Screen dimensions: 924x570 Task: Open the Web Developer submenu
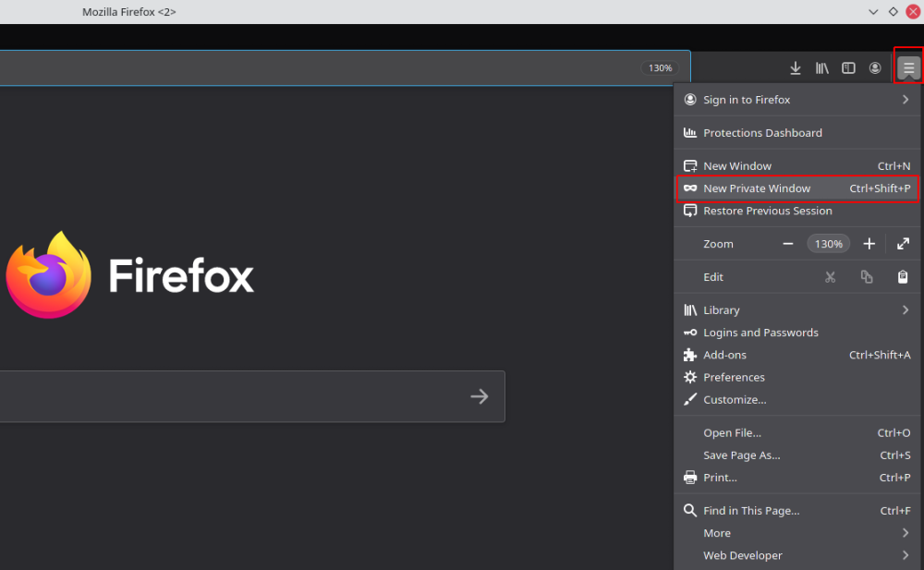tap(743, 555)
